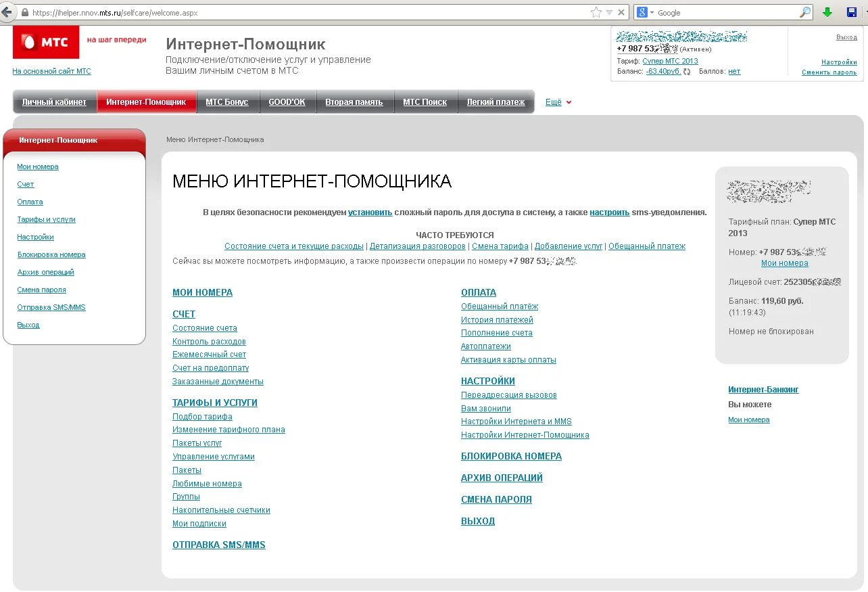Image resolution: width=868 pixels, height=592 pixels.
Task: Open the 'На основной сайт МТС' link
Action: point(51,71)
